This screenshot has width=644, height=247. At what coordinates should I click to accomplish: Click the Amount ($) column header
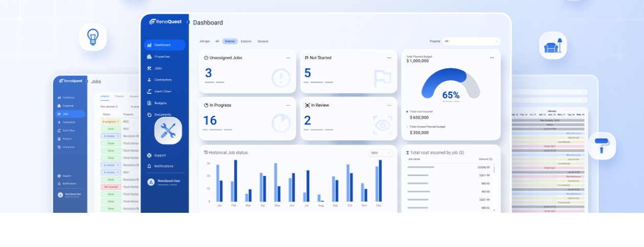485,159
